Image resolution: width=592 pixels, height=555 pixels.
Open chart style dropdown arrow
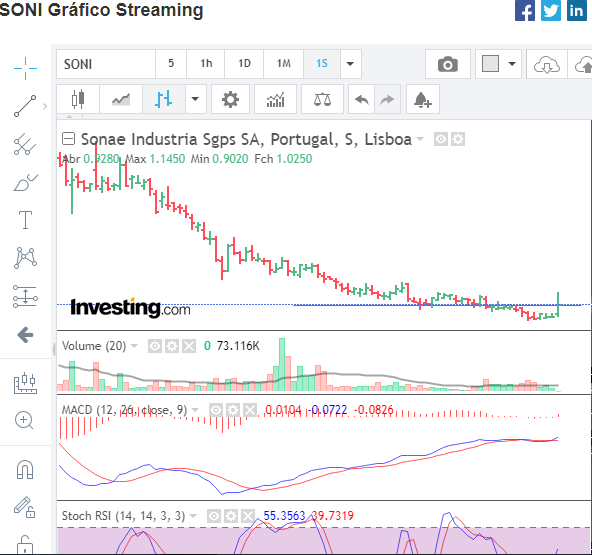(195, 99)
